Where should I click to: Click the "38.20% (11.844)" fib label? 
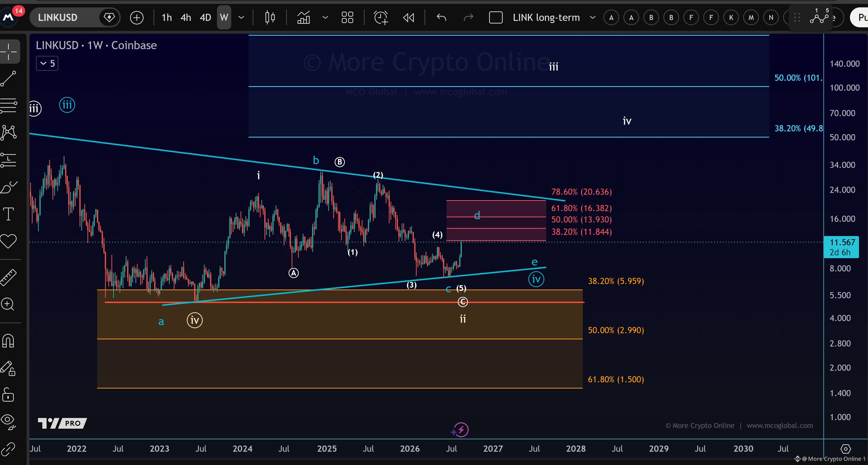coord(581,232)
